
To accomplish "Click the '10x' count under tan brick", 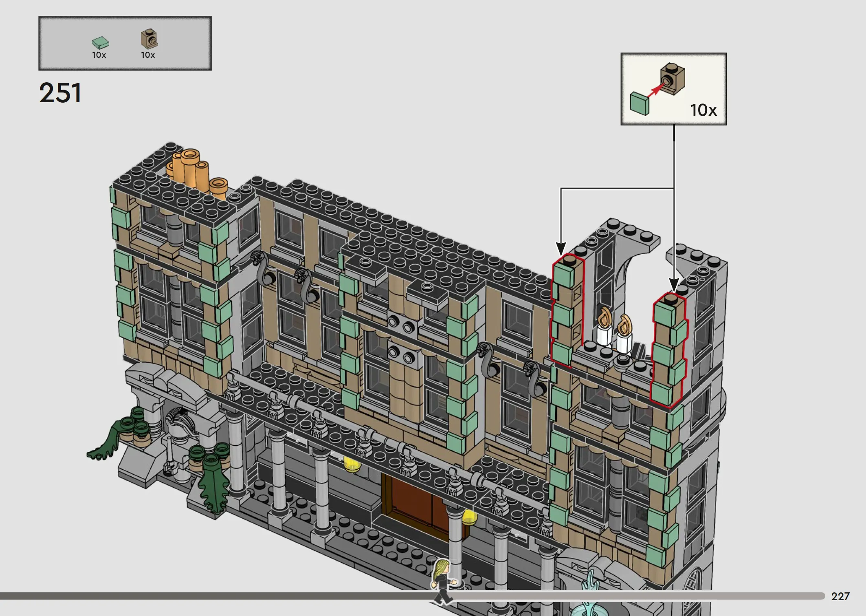I will click(148, 55).
